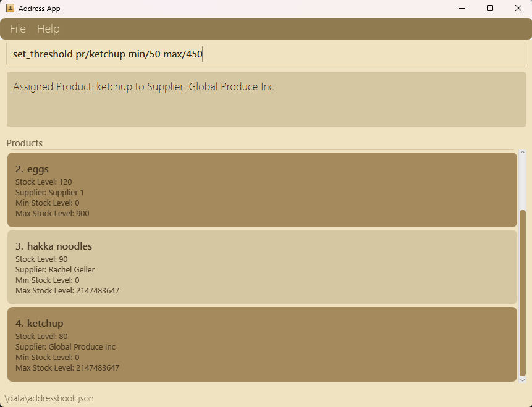Open the File menu
Image resolution: width=532 pixels, height=407 pixels.
18,29
